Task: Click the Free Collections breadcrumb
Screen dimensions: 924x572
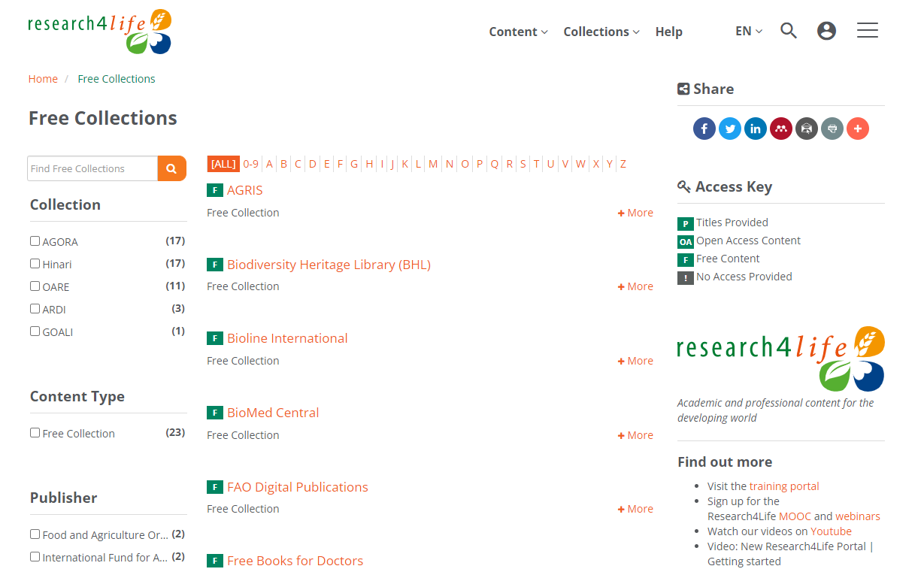Action: (x=117, y=79)
